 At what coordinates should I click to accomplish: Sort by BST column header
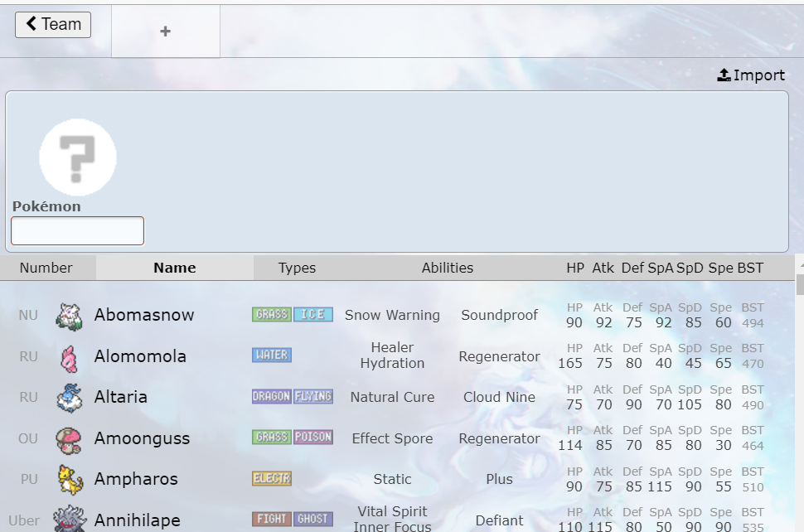click(x=750, y=268)
